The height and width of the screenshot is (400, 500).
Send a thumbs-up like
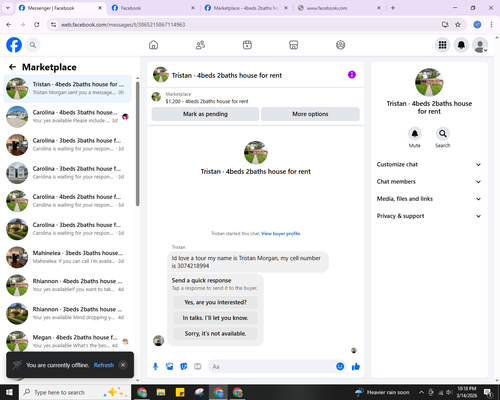(x=356, y=367)
